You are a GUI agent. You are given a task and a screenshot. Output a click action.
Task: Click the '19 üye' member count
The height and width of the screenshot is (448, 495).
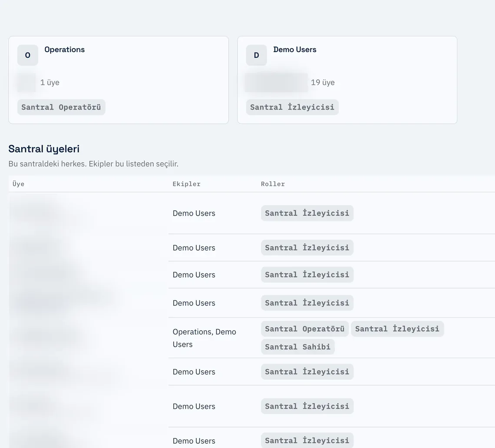(x=323, y=83)
